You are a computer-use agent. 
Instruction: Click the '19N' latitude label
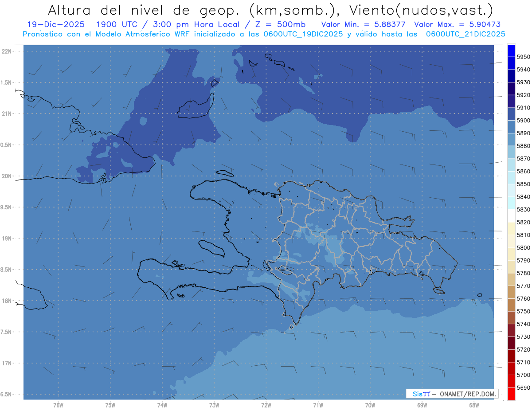pos(7,239)
